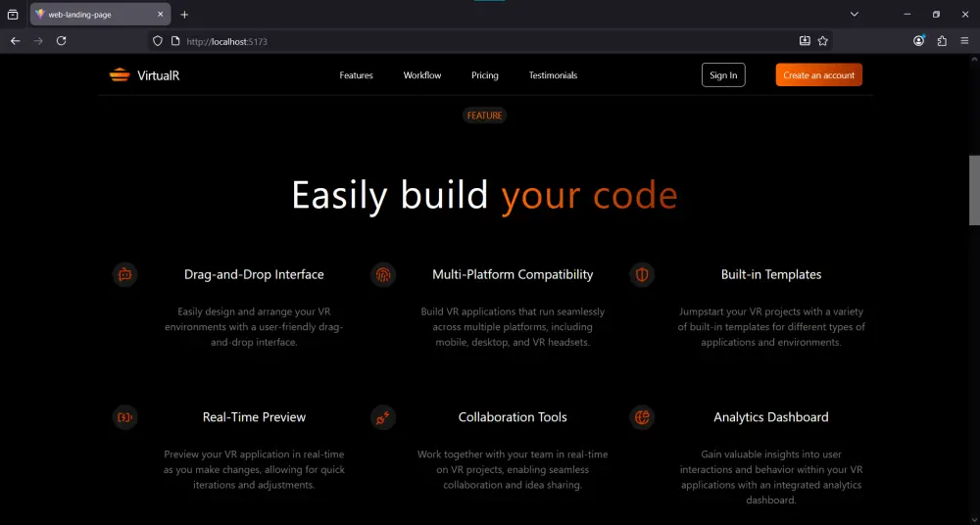The width and height of the screenshot is (980, 525).
Task: Click the Analytics Dashboard globe icon
Action: coord(642,417)
